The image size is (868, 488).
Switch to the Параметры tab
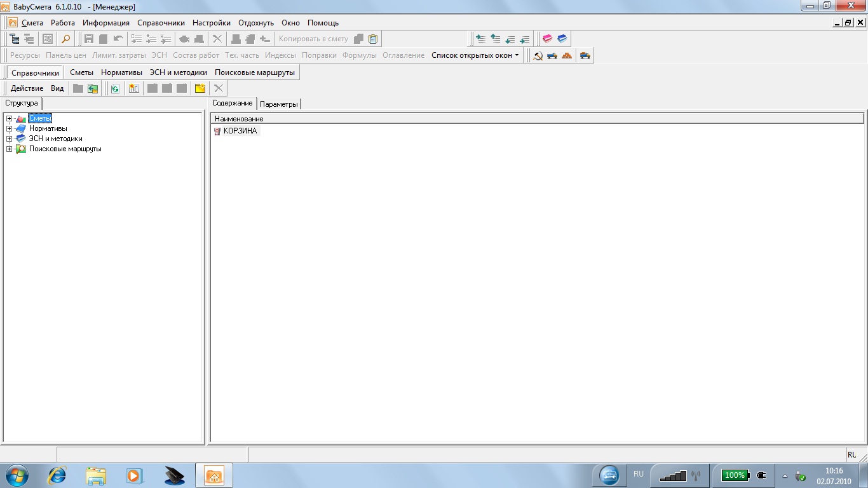click(x=279, y=104)
